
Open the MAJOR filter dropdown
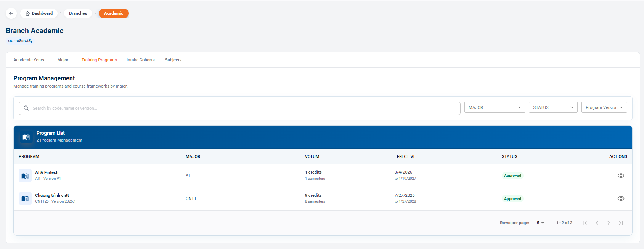click(x=495, y=107)
